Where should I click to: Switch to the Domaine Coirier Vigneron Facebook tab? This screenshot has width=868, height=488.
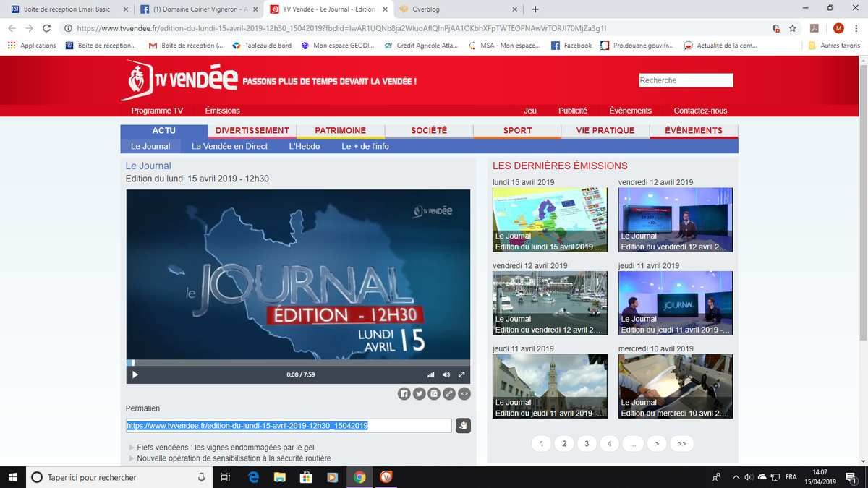pyautogui.click(x=198, y=9)
